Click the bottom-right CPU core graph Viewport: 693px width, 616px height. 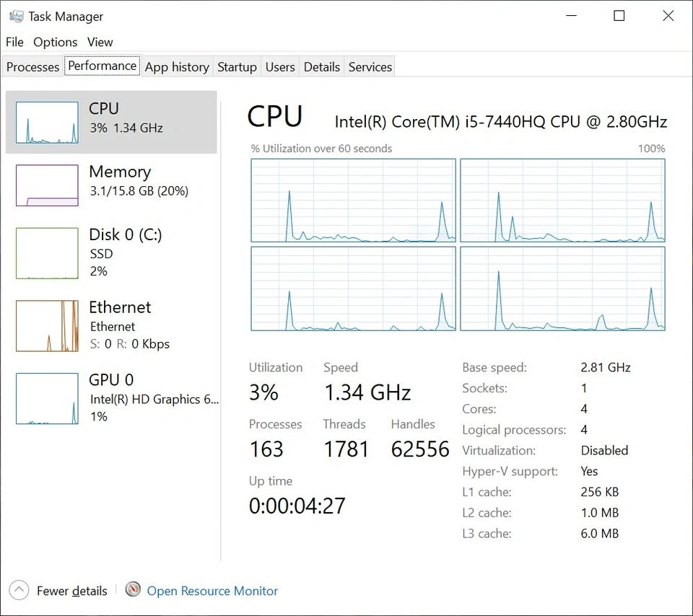click(x=562, y=289)
